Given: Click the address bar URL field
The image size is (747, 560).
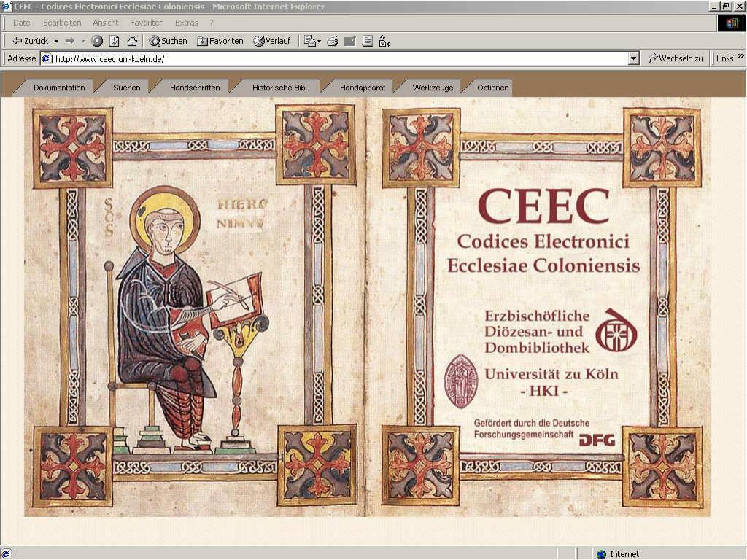Looking at the screenshot, I should [x=341, y=59].
